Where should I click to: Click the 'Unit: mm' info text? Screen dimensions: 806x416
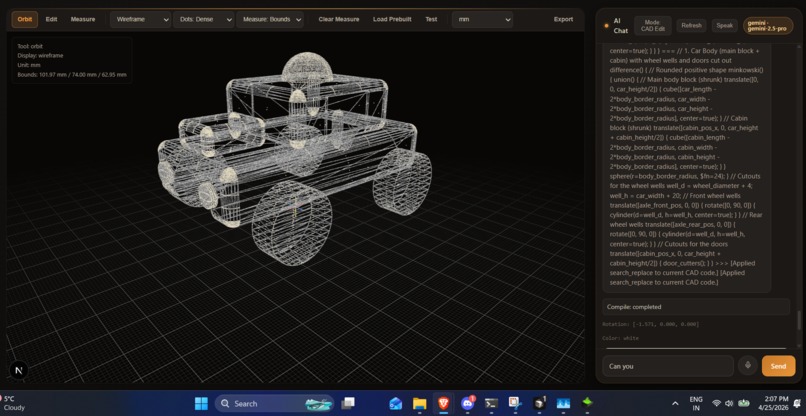point(28,65)
